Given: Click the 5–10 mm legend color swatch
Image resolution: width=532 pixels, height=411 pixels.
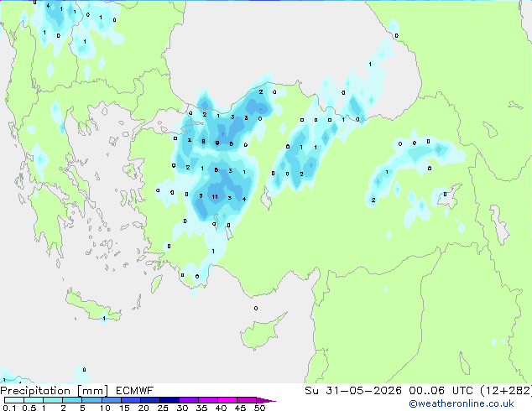Looking at the screenshot, I should pyautogui.click(x=91, y=400).
